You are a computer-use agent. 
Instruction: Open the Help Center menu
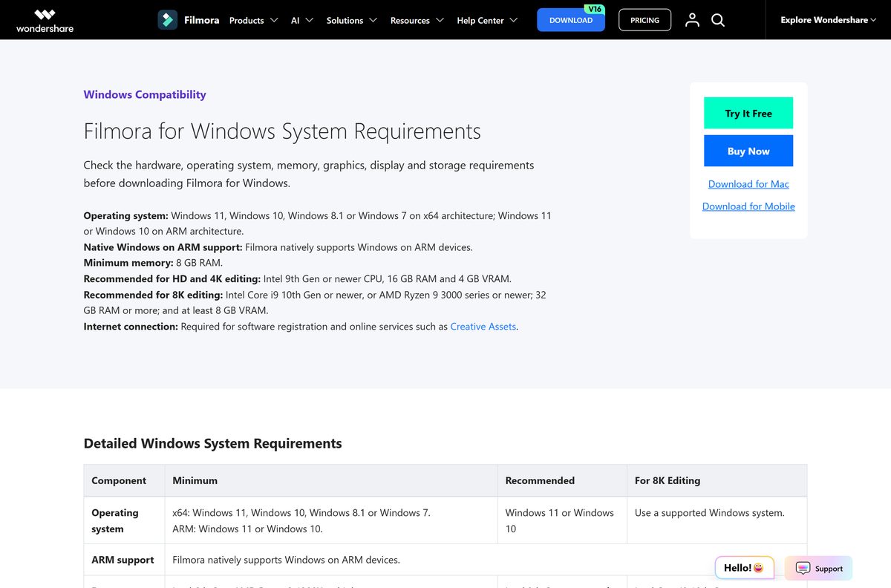[480, 20]
